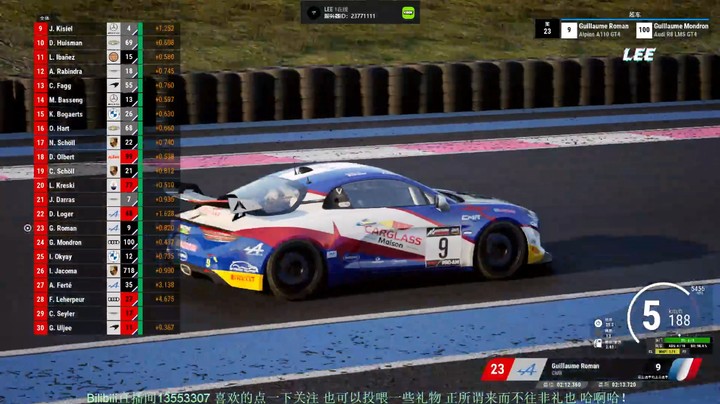Click the round avatar icon in the top LEE banner
This screenshot has width=720, height=404.
pyautogui.click(x=314, y=12)
